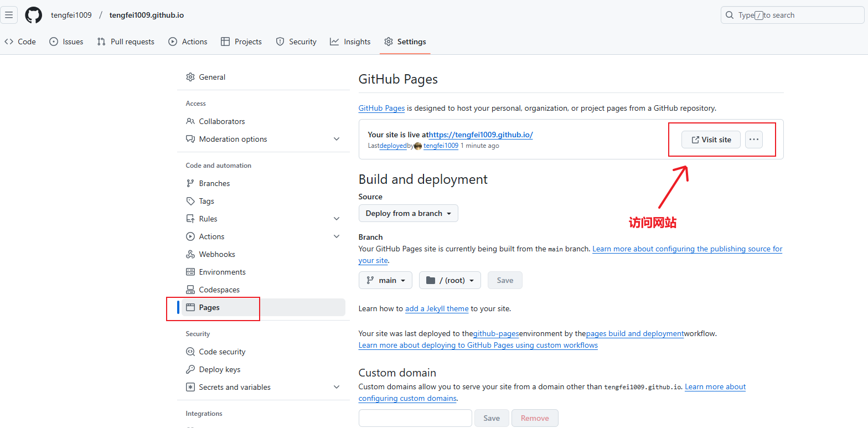Expand the Rules section chevron
This screenshot has height=428, width=868.
(337, 219)
